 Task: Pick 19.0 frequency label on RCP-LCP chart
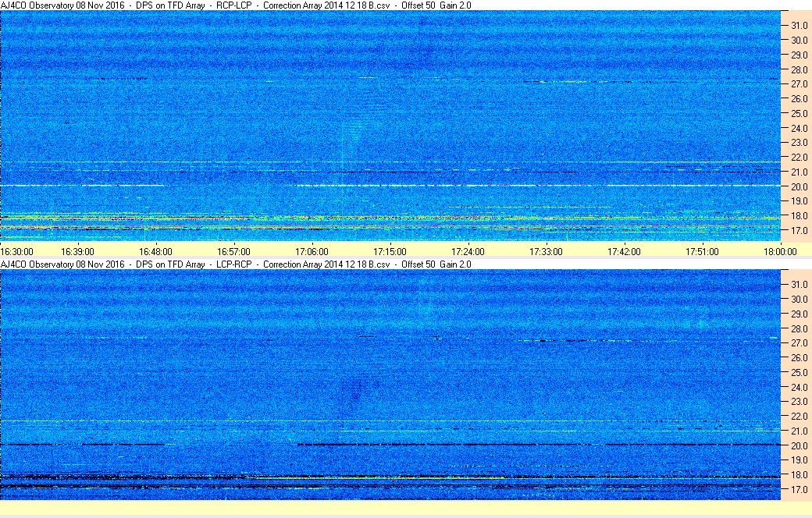click(799, 200)
